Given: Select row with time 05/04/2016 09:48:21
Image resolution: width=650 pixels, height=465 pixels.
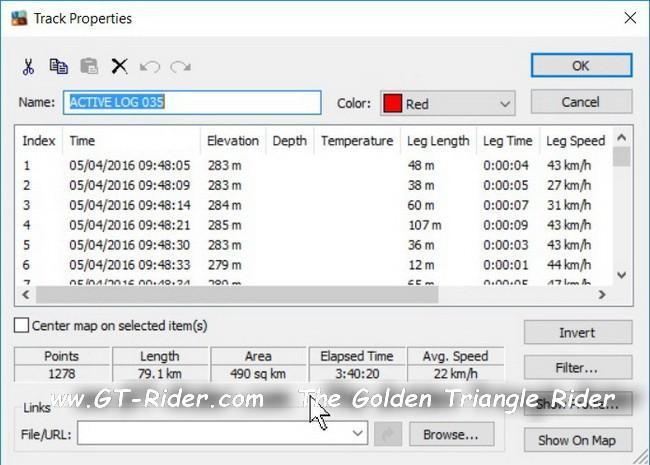Looking at the screenshot, I should point(314,225).
